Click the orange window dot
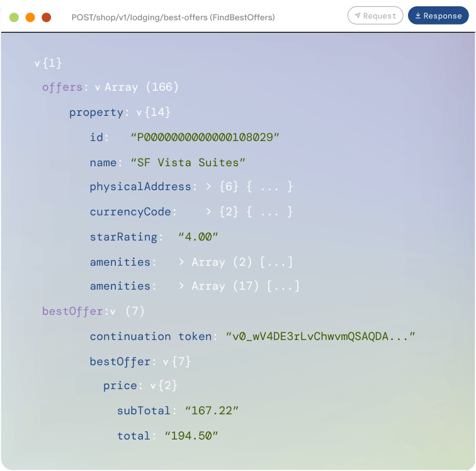Screen dimensions: 476x471 click(30, 17)
